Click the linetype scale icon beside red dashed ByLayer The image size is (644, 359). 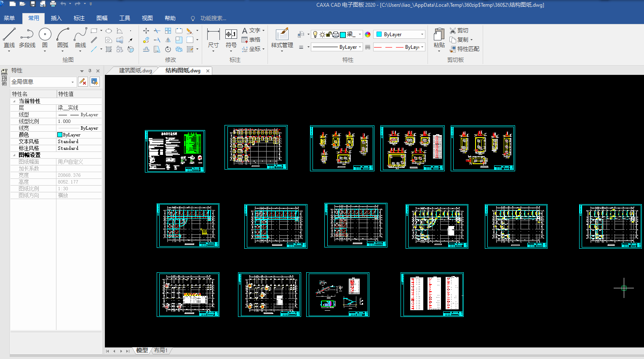[368, 47]
